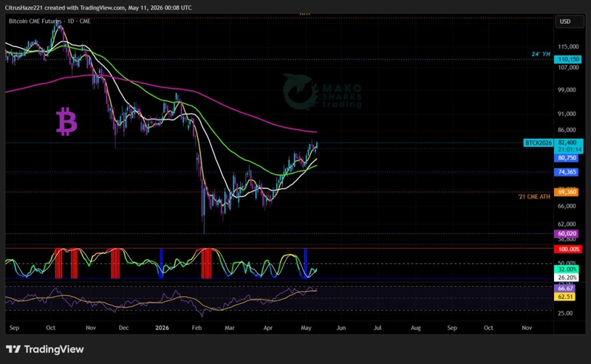Viewport: 591px width, 364px height.
Task: Select the 110,150 price level label
Action: (568, 59)
